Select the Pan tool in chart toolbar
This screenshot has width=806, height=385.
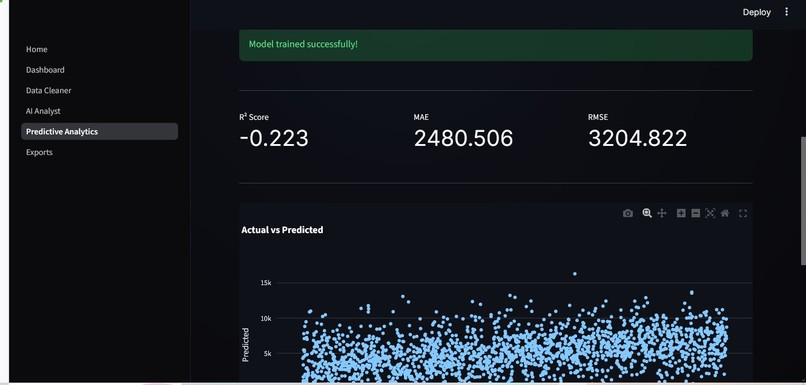662,213
